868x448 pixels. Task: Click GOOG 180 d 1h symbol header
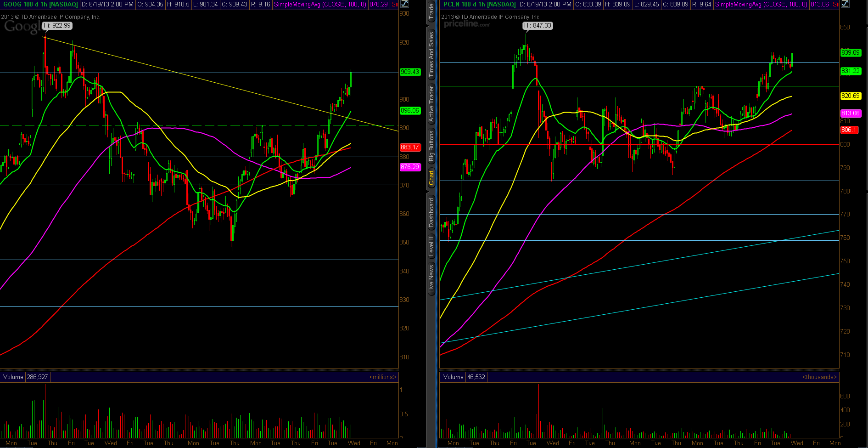pyautogui.click(x=40, y=4)
